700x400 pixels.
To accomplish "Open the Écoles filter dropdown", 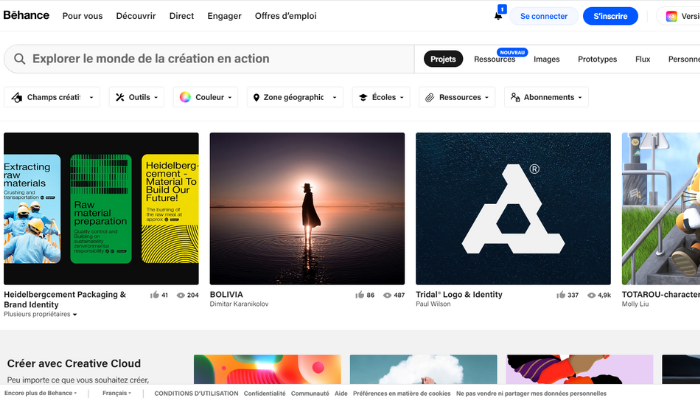I will (381, 97).
